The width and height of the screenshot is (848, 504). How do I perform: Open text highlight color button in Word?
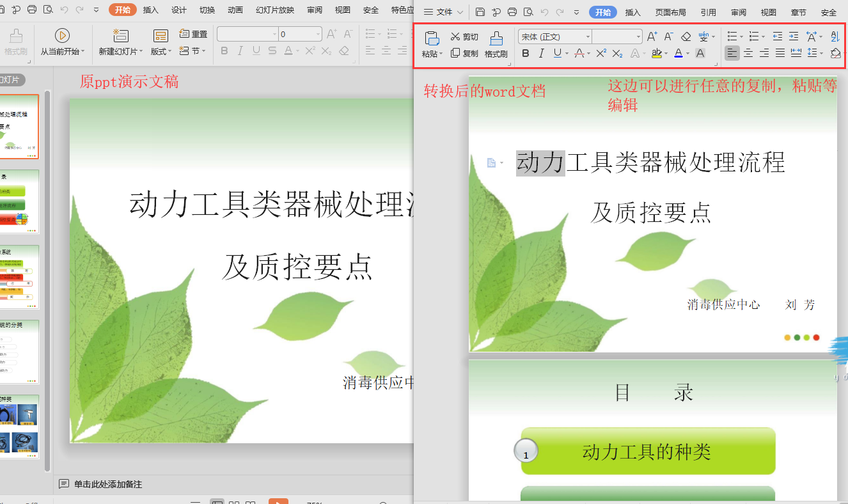click(x=656, y=54)
